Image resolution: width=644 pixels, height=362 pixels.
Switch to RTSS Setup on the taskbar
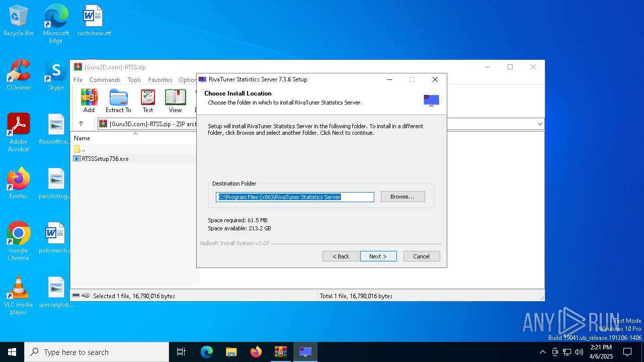click(x=305, y=352)
